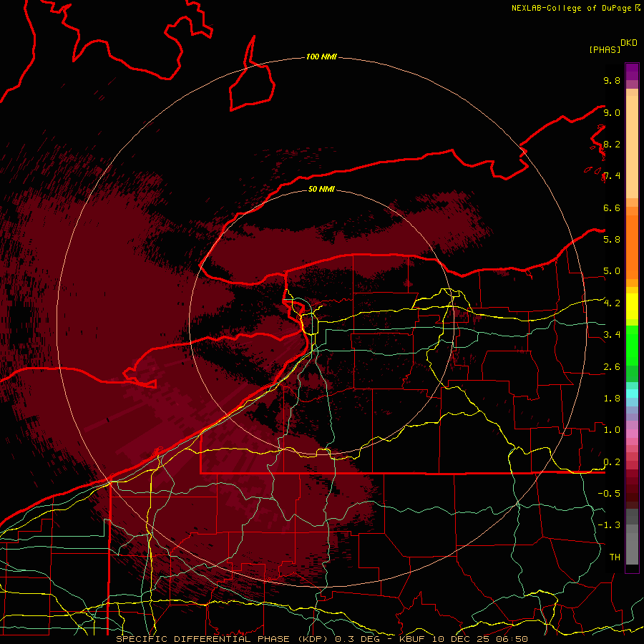Pick the peach segment of the color bar

click(x=632, y=147)
